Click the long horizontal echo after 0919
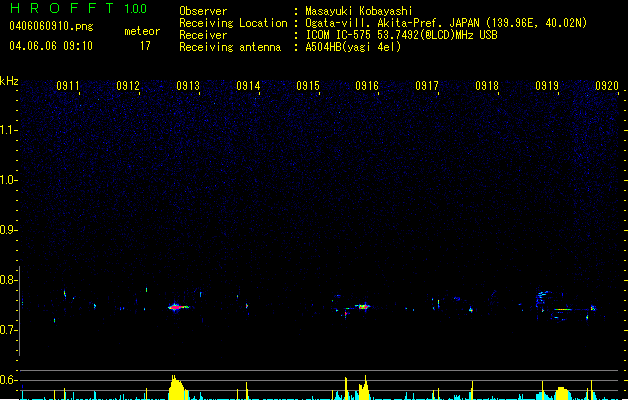 [x=562, y=309]
